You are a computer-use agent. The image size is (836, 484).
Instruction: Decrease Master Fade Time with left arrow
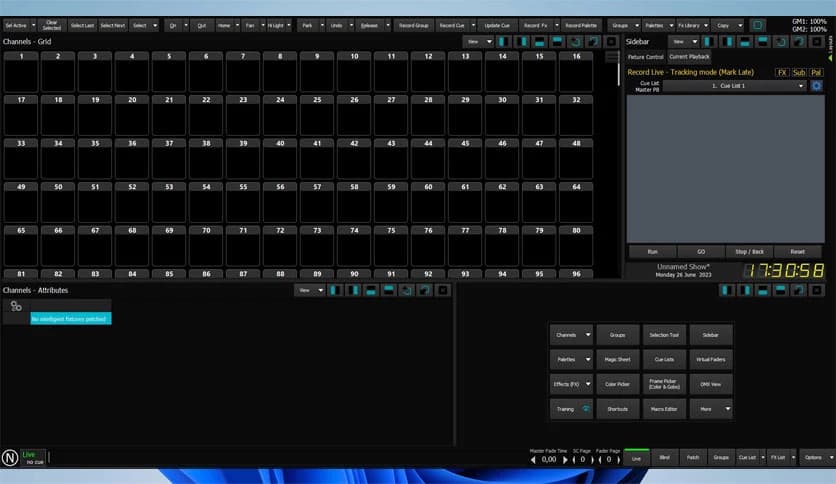[533, 459]
